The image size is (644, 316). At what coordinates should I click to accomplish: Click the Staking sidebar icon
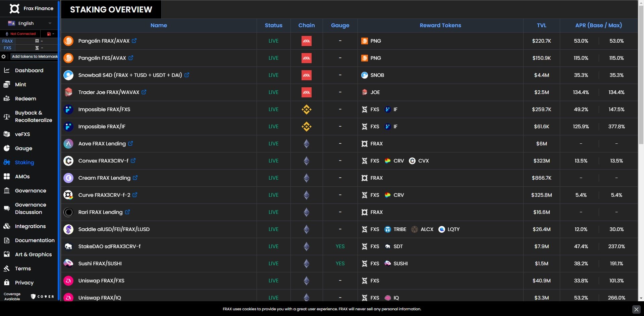click(7, 162)
